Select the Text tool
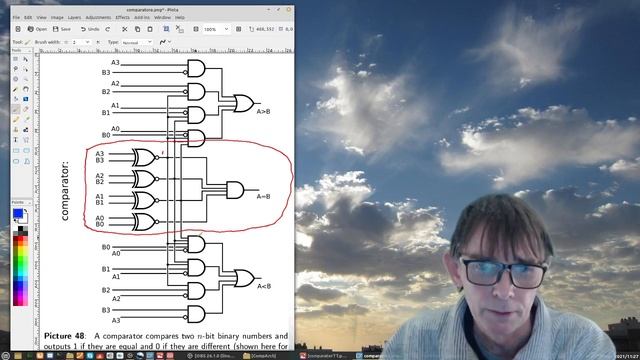Image resolution: width=640 pixels, height=360 pixels. coord(16,140)
